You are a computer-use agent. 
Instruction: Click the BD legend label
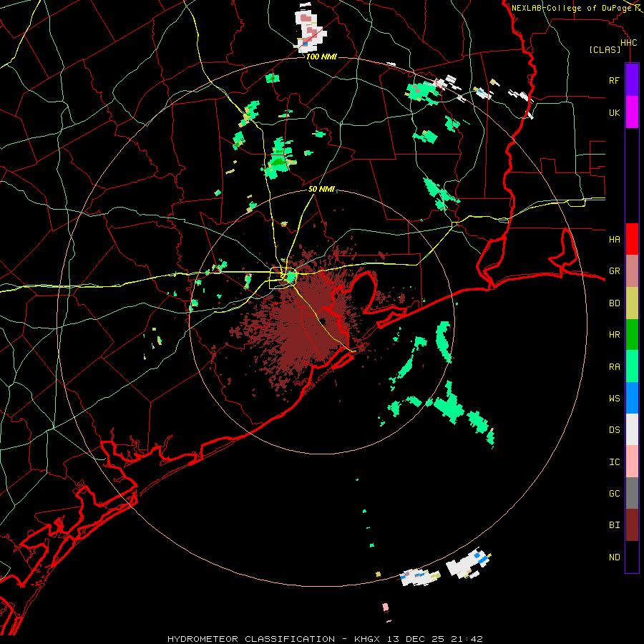click(614, 303)
